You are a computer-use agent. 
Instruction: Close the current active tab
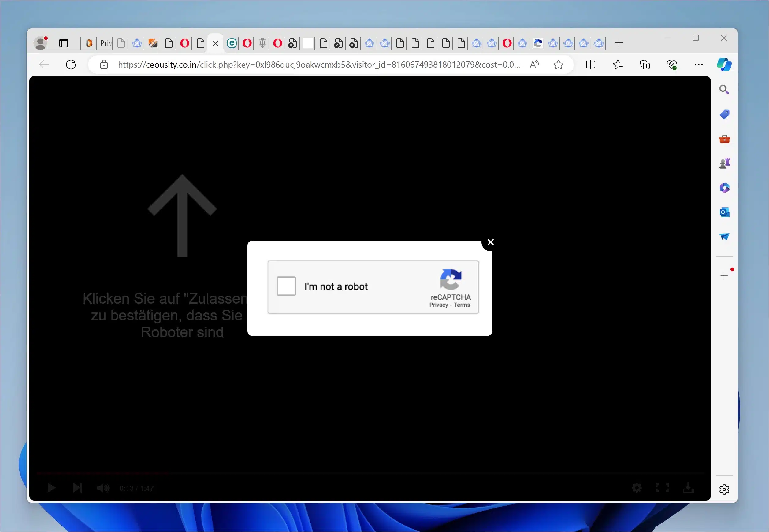[215, 43]
